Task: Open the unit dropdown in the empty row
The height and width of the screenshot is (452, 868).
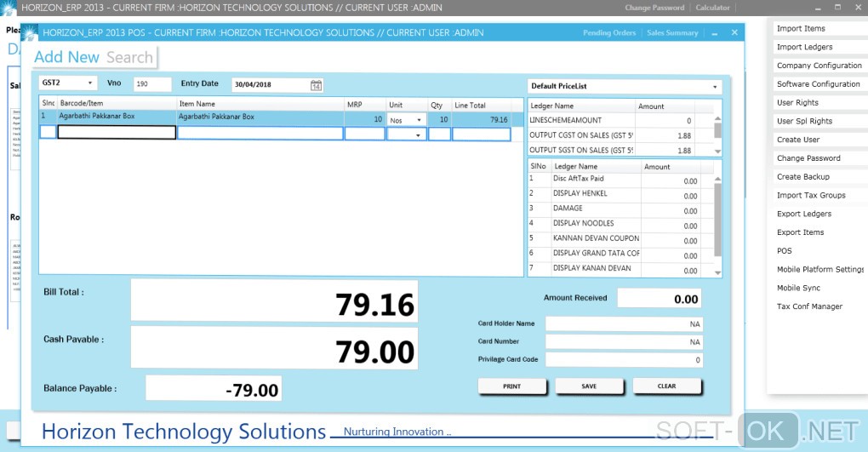Action: pyautogui.click(x=418, y=134)
